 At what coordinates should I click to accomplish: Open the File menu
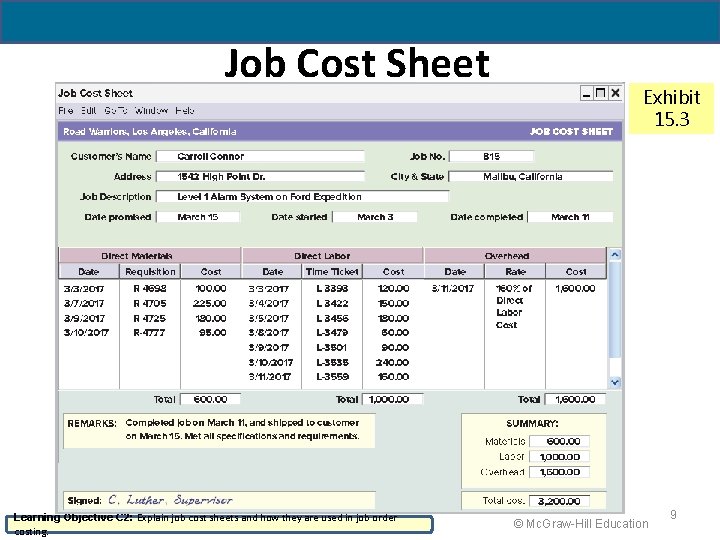coord(66,111)
